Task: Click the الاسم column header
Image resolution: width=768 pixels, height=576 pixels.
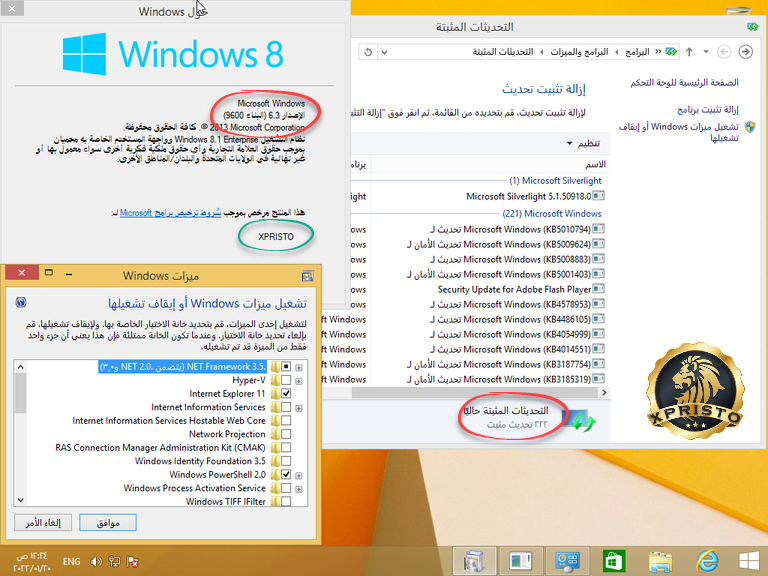Action: pos(595,164)
